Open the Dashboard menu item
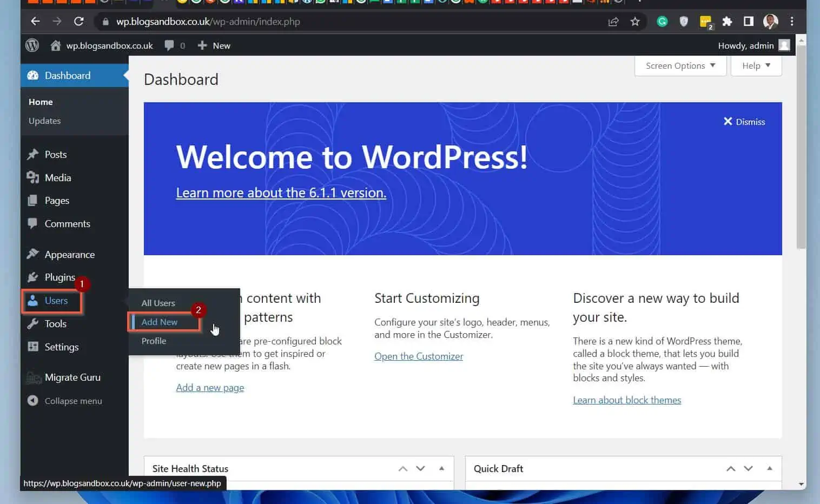Viewport: 820px width, 504px height. 75,75
